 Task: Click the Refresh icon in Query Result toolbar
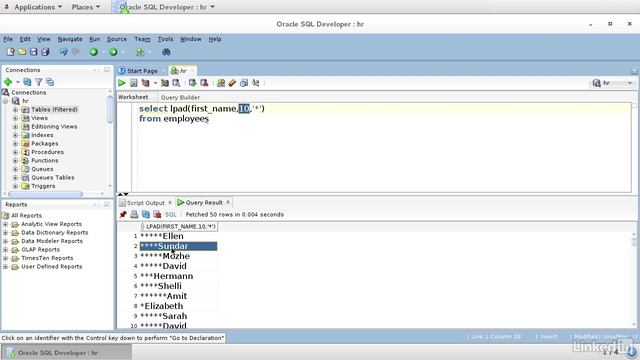coord(146,214)
